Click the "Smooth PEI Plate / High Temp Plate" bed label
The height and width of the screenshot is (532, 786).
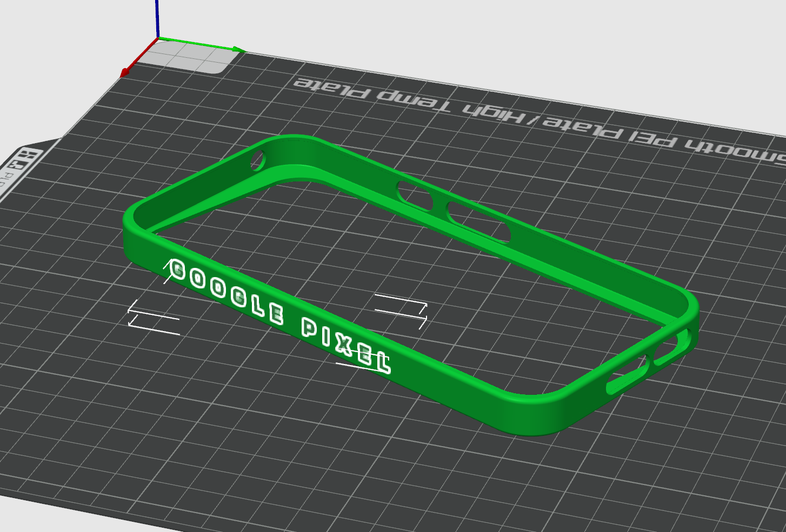pos(539,120)
